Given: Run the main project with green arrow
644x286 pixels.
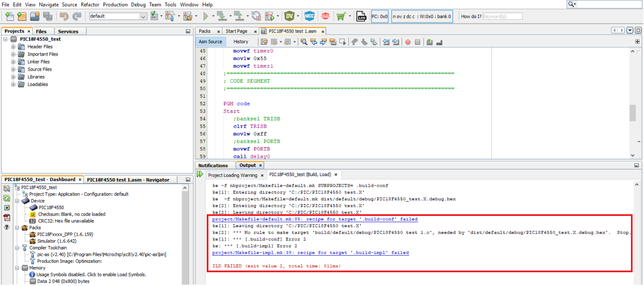Looking at the screenshot, I should [x=206, y=16].
